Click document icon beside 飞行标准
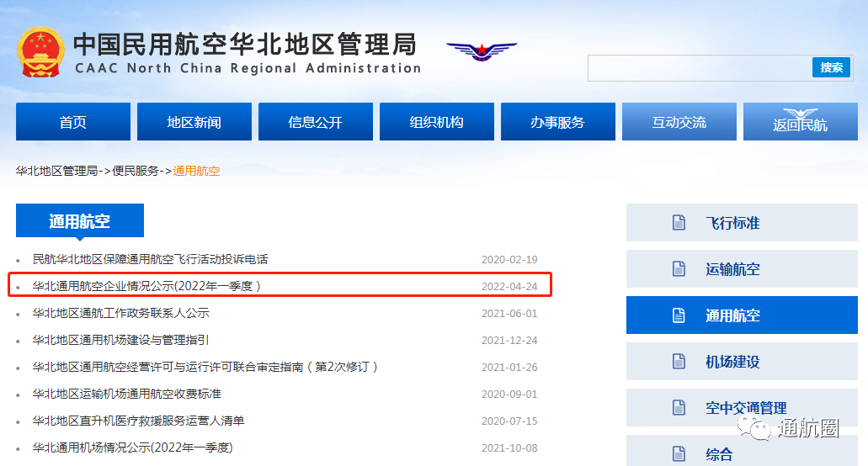 (679, 223)
